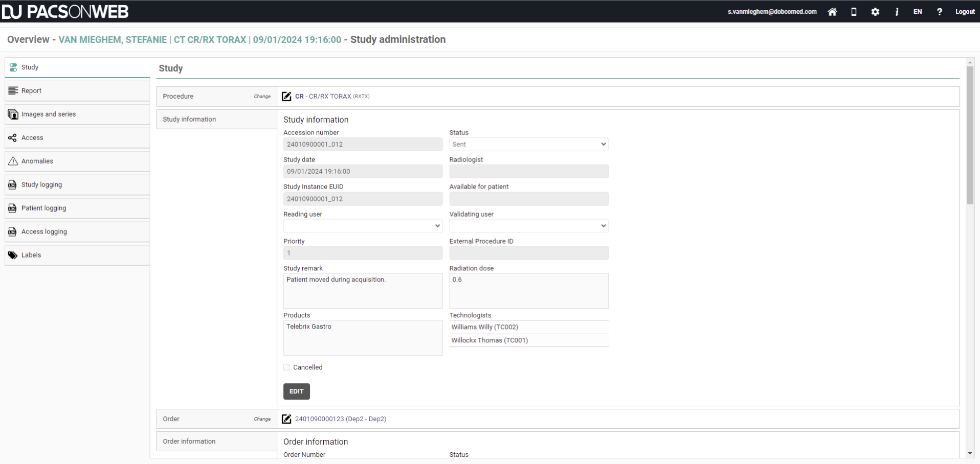Click the patient study title link
This screenshot has height=464, width=980.
[x=200, y=39]
